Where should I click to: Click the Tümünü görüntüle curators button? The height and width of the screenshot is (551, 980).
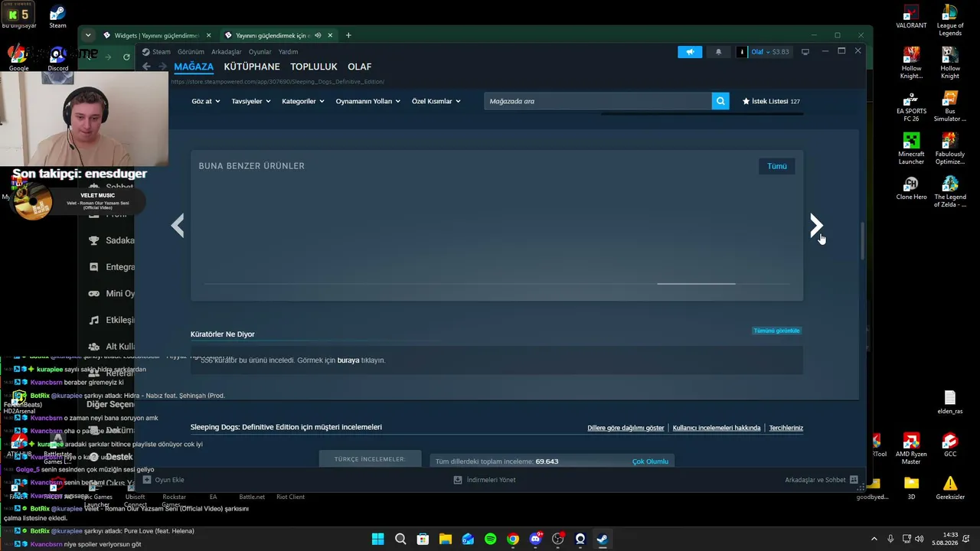[x=777, y=331]
